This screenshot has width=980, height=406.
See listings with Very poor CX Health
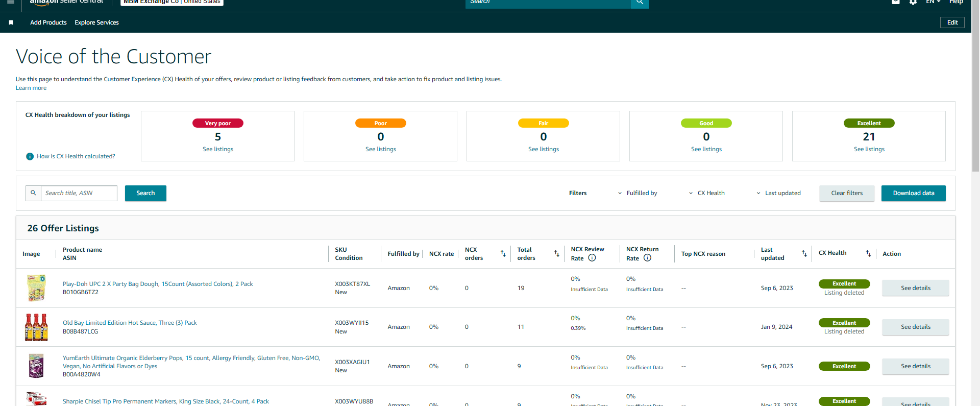point(218,149)
